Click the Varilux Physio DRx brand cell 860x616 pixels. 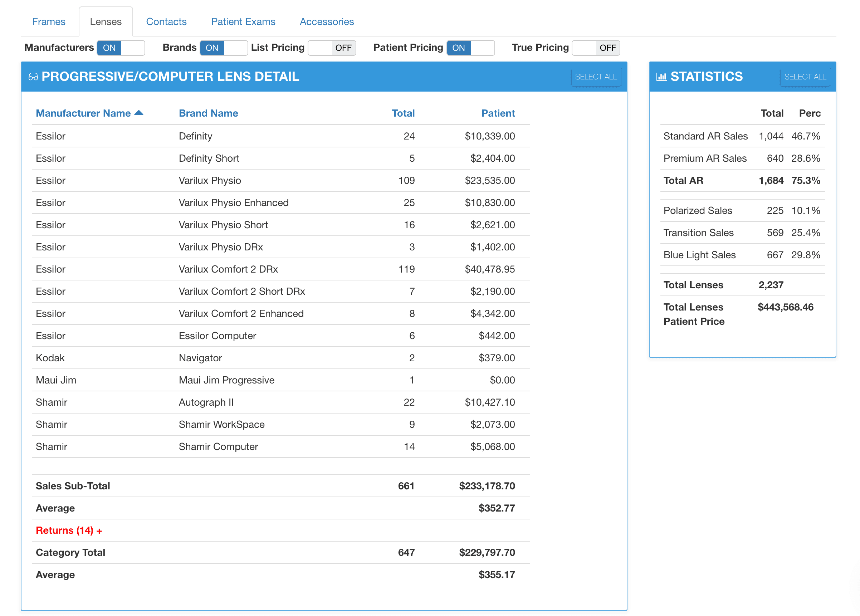(221, 247)
